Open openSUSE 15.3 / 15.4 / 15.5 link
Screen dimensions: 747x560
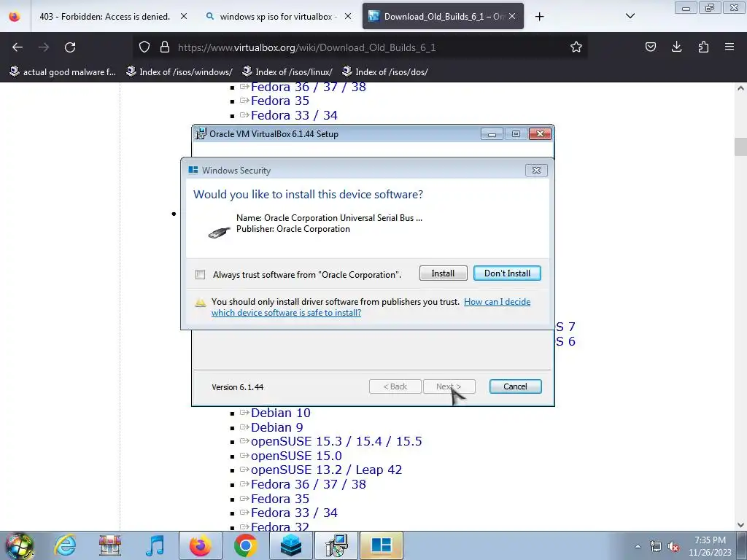tap(336, 441)
